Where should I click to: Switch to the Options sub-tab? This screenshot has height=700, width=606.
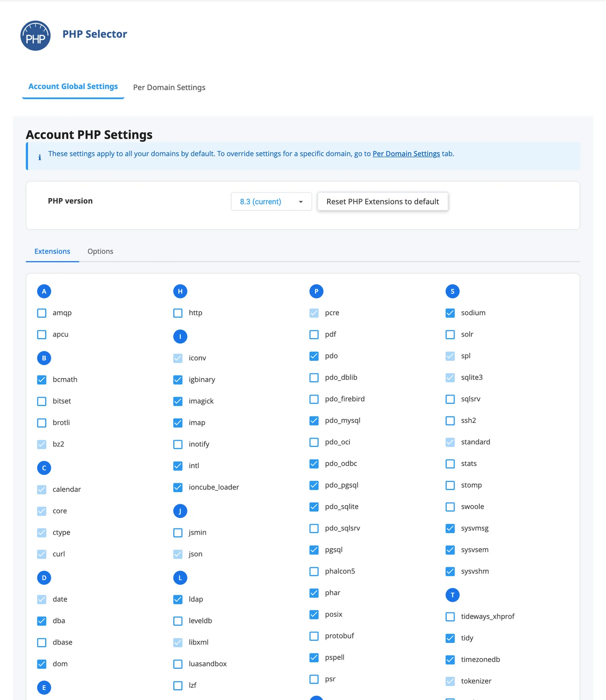click(100, 252)
